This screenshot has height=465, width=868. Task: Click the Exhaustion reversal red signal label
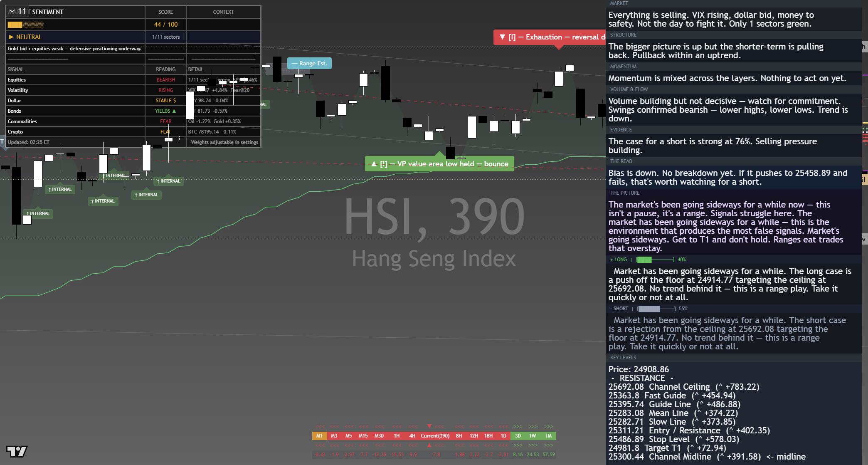(x=550, y=37)
